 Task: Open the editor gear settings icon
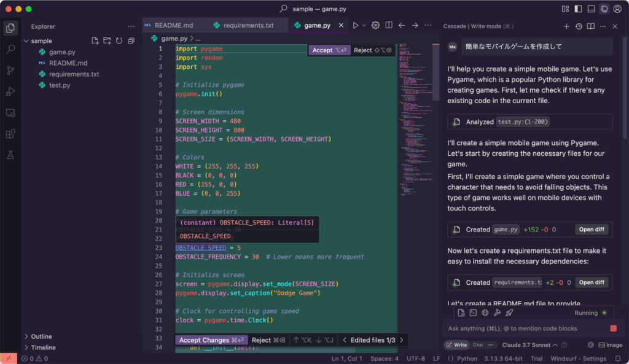[x=375, y=25]
